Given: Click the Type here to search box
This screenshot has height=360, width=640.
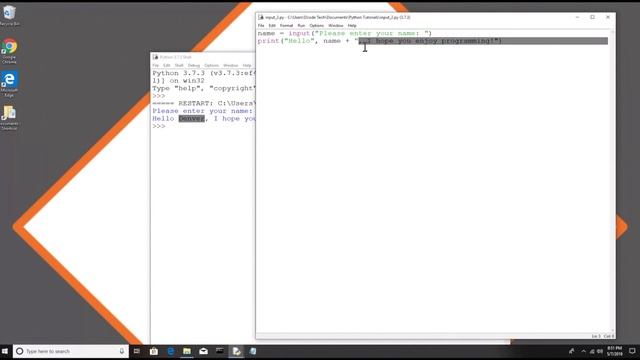Looking at the screenshot, I should coord(71,351).
